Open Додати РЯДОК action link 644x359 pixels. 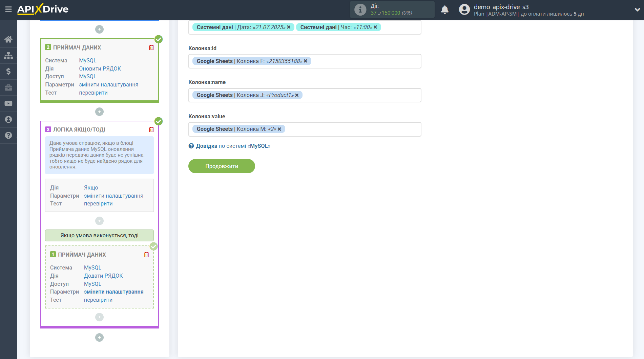click(103, 276)
